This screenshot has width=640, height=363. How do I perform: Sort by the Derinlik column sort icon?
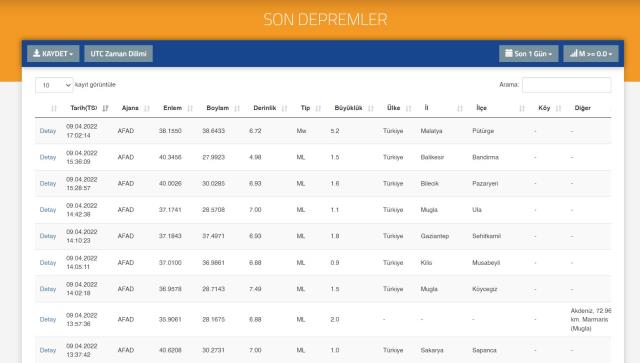pos(284,108)
